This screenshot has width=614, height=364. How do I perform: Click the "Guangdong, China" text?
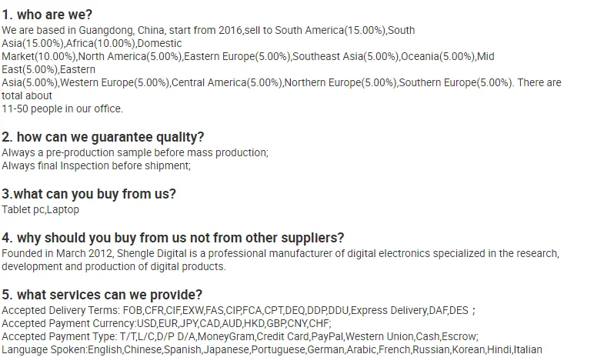(x=99, y=31)
